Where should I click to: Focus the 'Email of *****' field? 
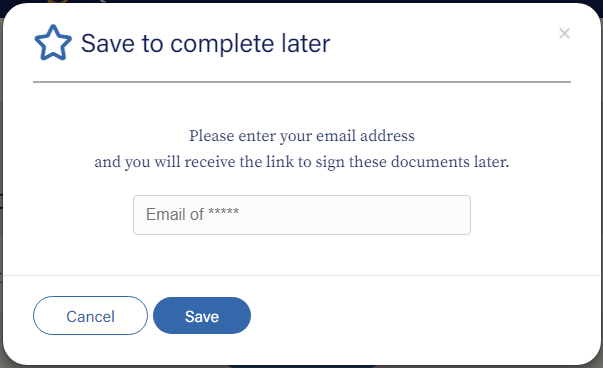coord(302,215)
